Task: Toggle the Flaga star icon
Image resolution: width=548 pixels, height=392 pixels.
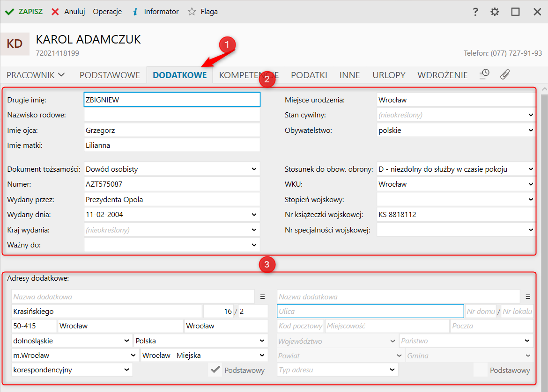Action: (192, 12)
